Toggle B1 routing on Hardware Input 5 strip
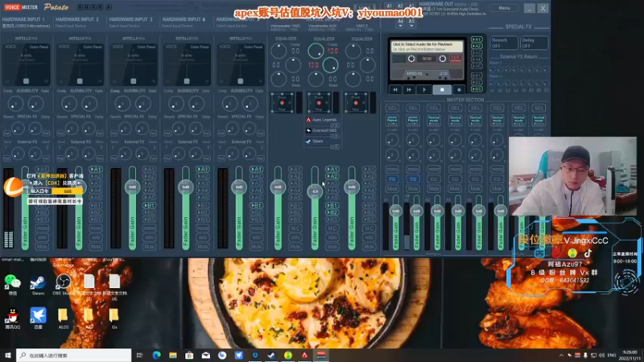 [x=256, y=205]
